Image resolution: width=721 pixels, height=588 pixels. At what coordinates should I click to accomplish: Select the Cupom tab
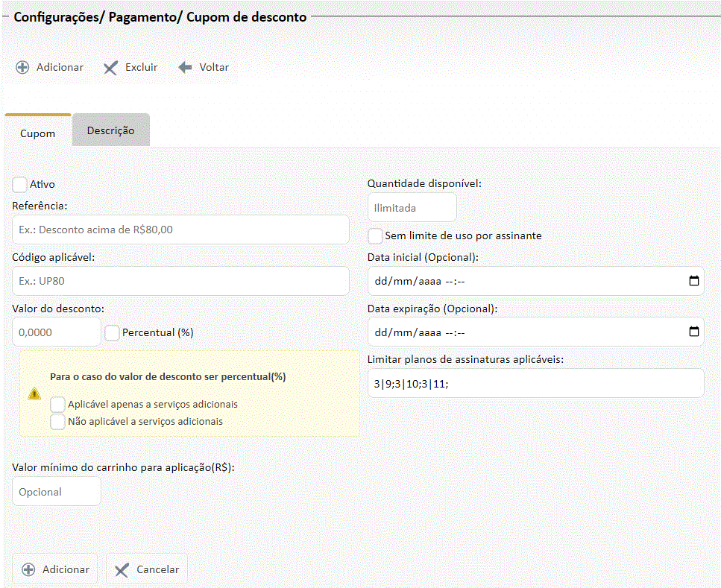[x=38, y=133]
